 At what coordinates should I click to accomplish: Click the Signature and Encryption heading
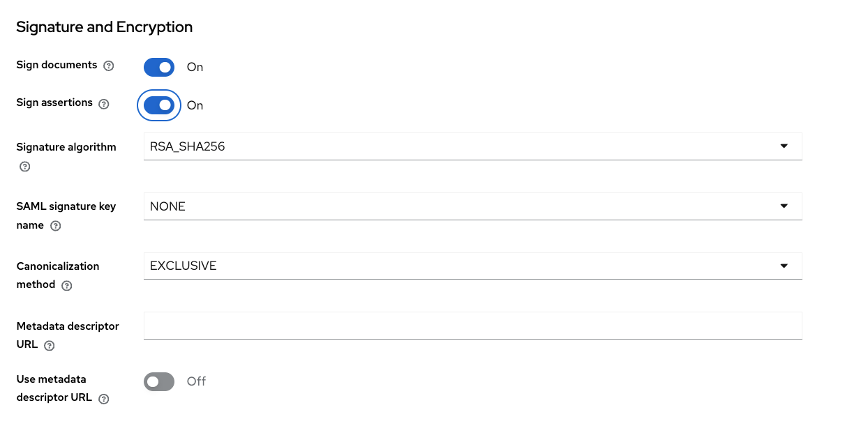(x=105, y=27)
